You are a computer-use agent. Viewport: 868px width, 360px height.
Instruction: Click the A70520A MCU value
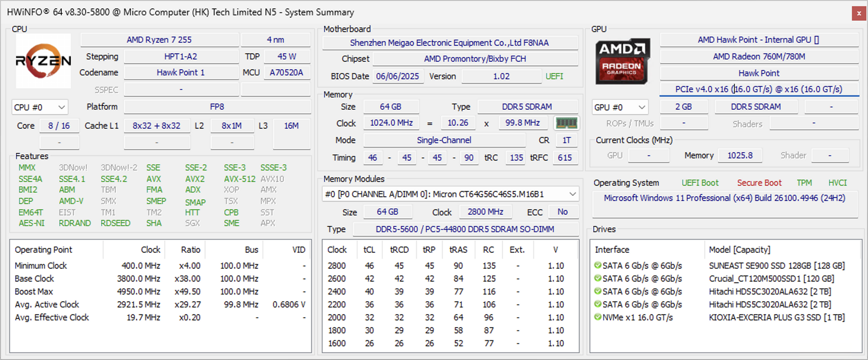point(286,72)
